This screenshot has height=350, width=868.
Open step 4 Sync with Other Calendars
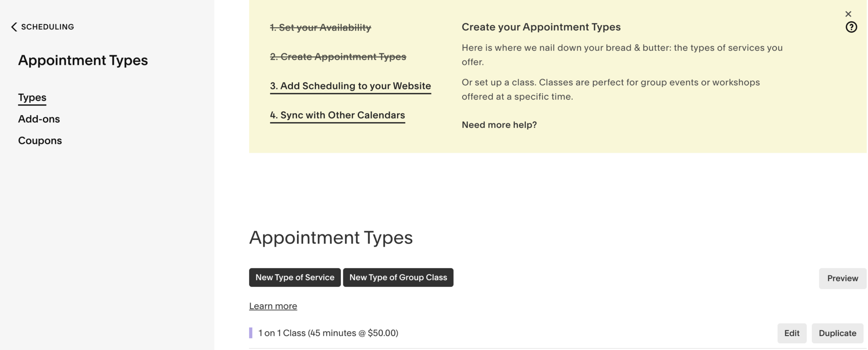pos(337,115)
